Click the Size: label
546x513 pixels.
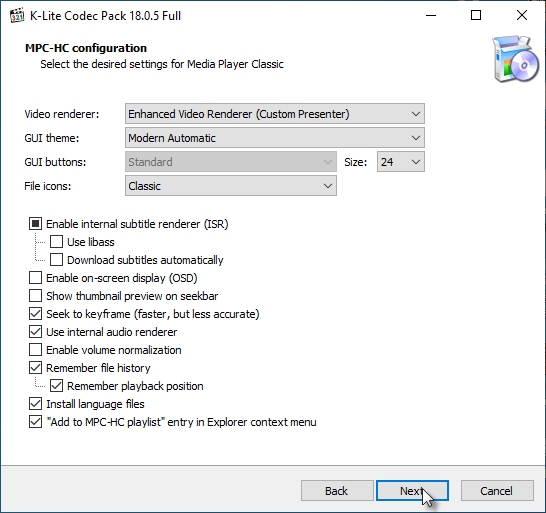point(356,162)
